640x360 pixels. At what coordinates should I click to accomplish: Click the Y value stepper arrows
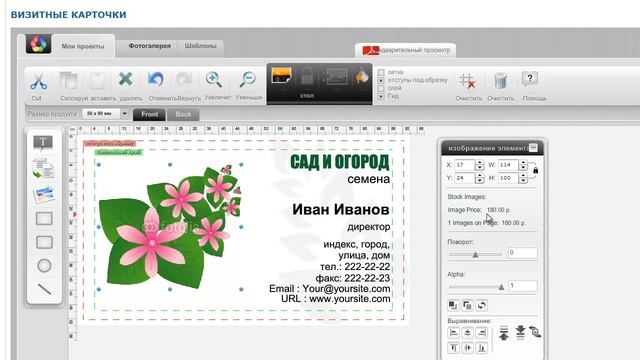pyautogui.click(x=480, y=178)
